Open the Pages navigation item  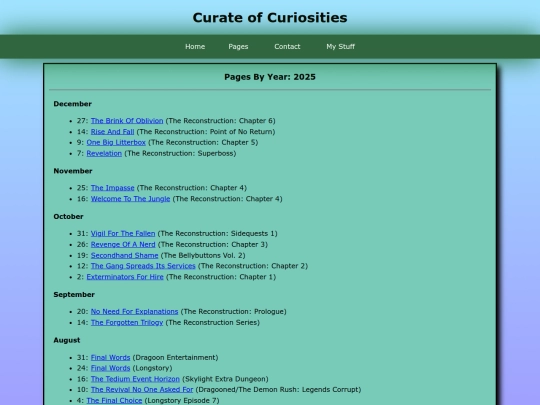click(x=238, y=46)
